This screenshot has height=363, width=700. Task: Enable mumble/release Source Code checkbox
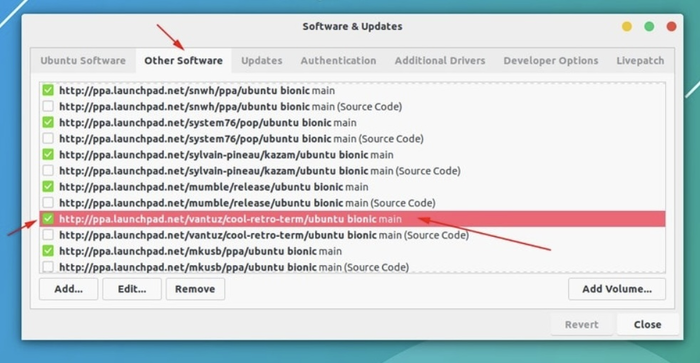coord(48,203)
